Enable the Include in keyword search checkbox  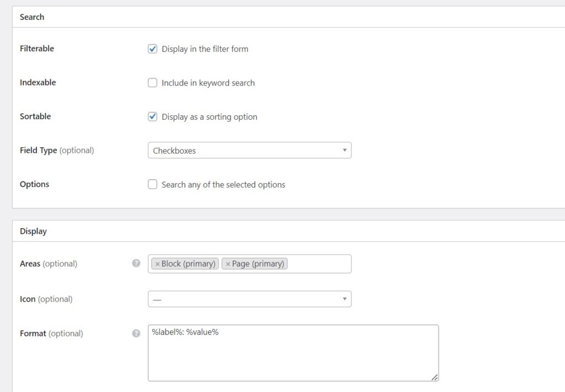point(152,83)
